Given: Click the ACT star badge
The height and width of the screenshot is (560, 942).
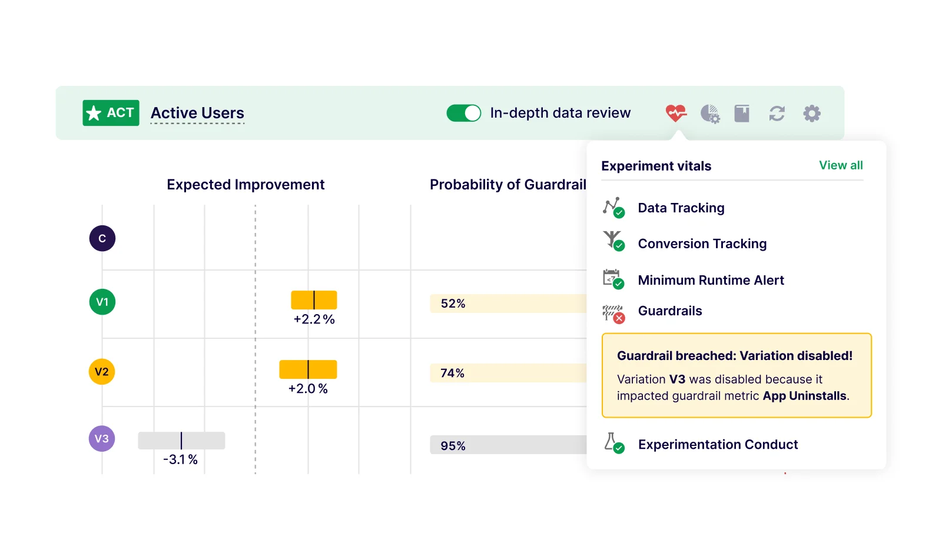Looking at the screenshot, I should 110,112.
